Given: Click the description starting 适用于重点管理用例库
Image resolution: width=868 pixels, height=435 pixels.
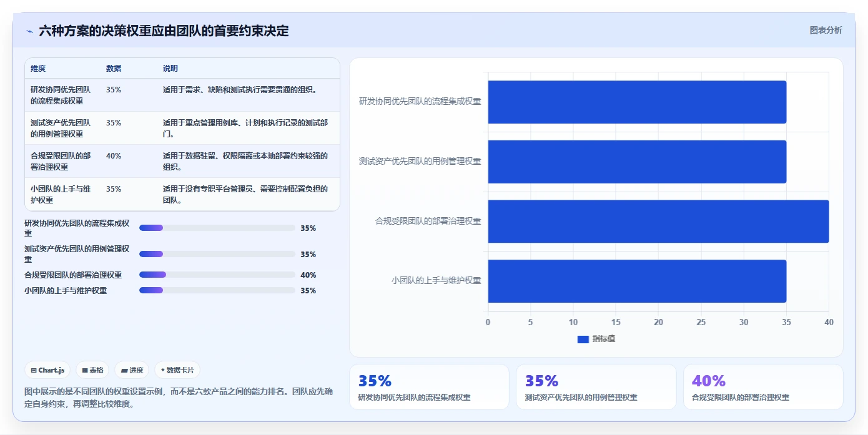Looking at the screenshot, I should point(245,128).
